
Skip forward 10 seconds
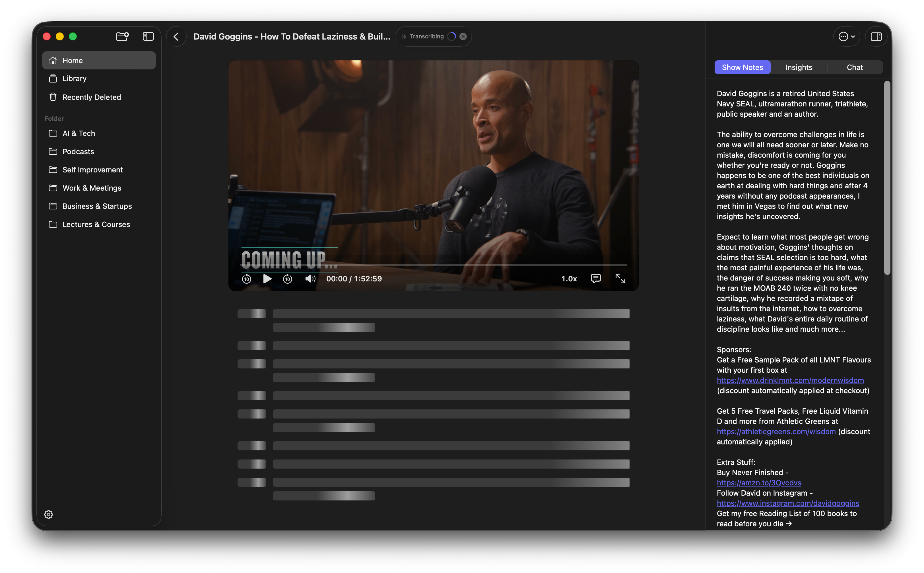[x=288, y=279]
